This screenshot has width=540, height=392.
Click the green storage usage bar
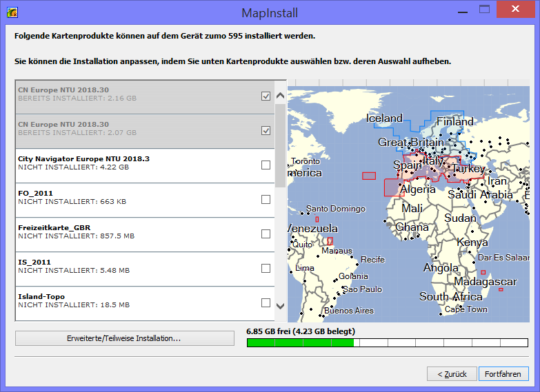[x=300, y=342]
